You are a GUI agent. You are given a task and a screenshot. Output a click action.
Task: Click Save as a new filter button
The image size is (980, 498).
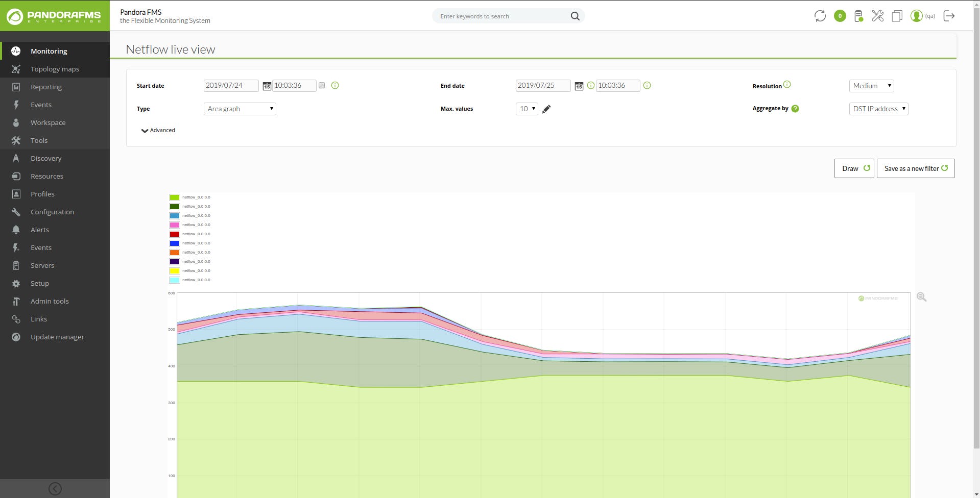coord(916,168)
